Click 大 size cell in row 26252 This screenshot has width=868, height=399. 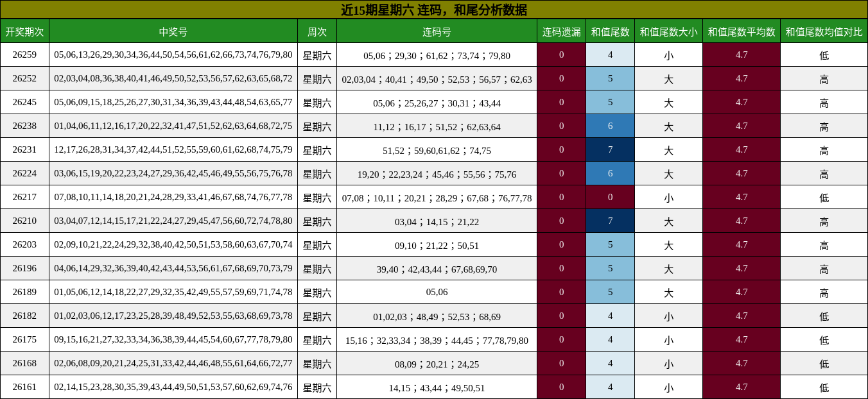coord(668,78)
